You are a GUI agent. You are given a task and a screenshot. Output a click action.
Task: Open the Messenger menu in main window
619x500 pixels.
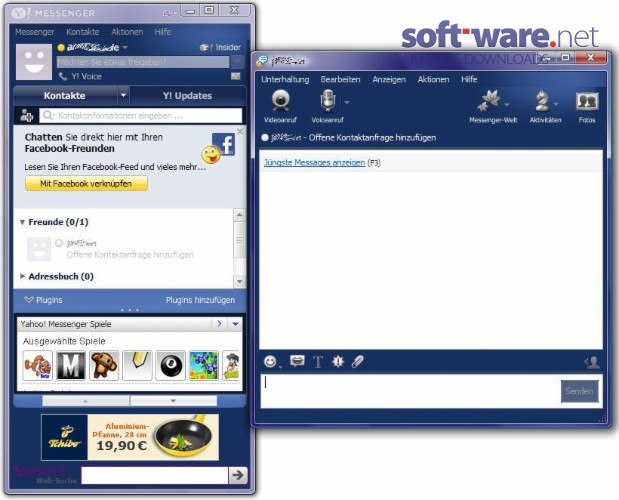click(x=35, y=32)
